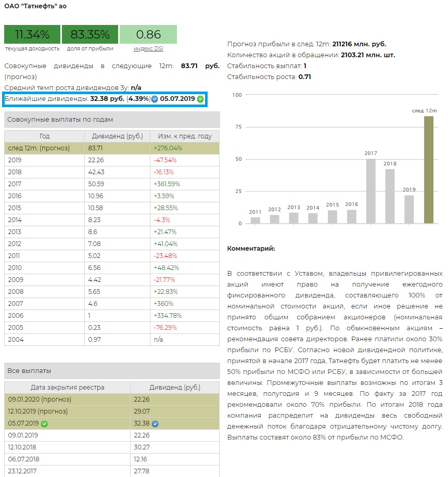Click the след 12m forecast bar in chart
The width and height of the screenshot is (448, 477).
(x=429, y=170)
